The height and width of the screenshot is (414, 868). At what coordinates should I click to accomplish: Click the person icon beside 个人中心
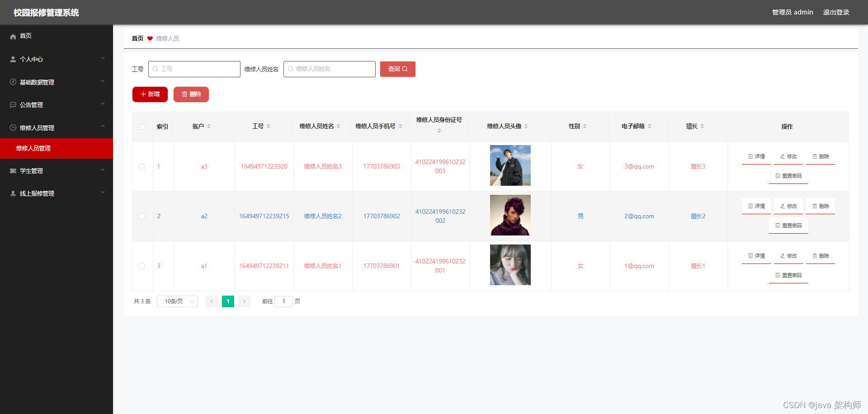coord(13,59)
